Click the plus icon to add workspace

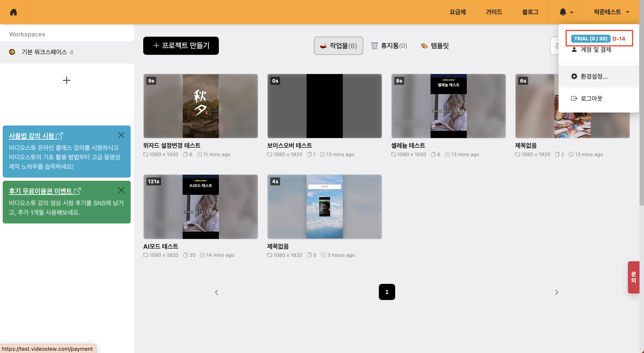coord(66,80)
